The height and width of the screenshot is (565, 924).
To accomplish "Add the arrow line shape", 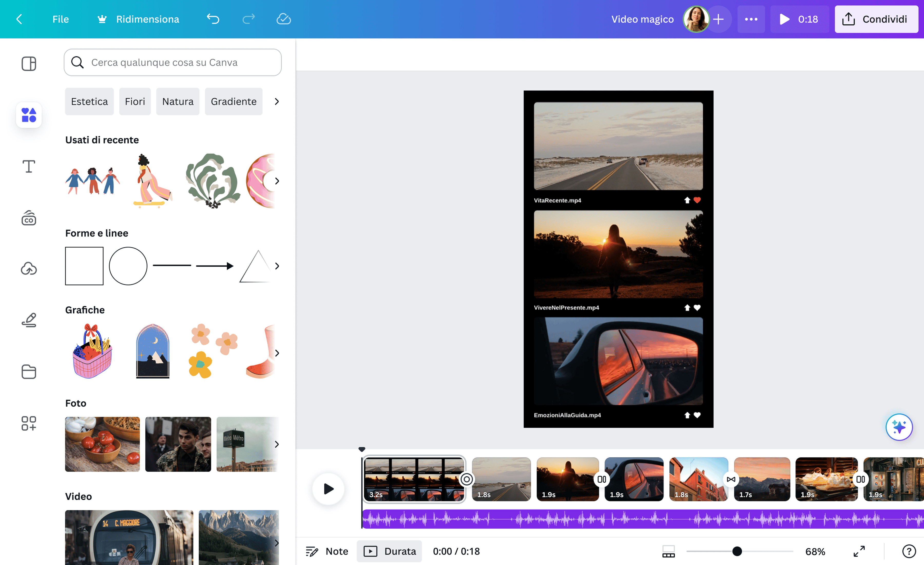I will click(215, 266).
